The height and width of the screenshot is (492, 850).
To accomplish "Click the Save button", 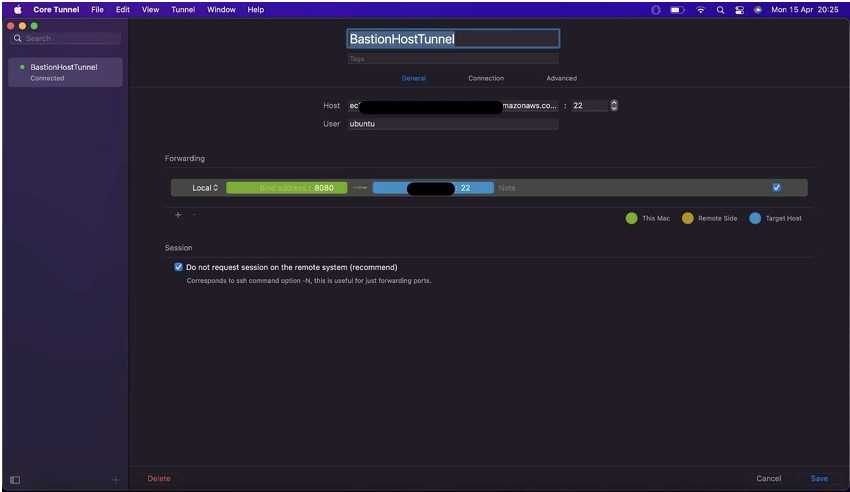I will coord(819,479).
